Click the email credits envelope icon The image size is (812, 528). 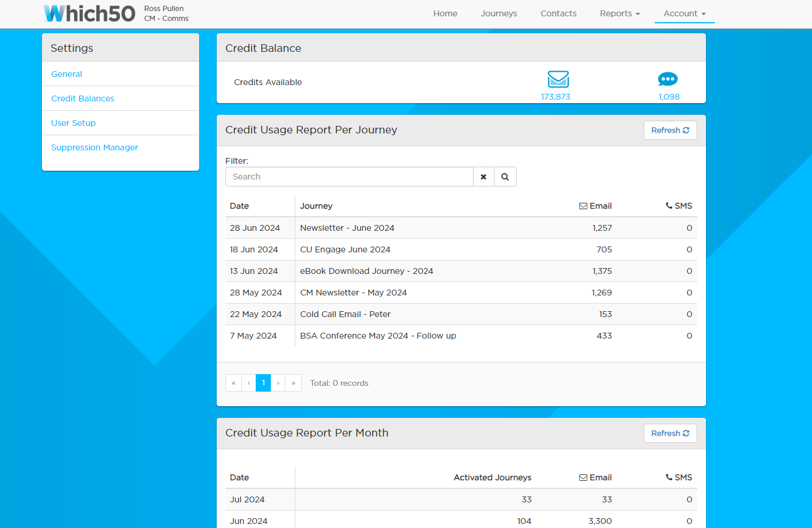pyautogui.click(x=558, y=79)
